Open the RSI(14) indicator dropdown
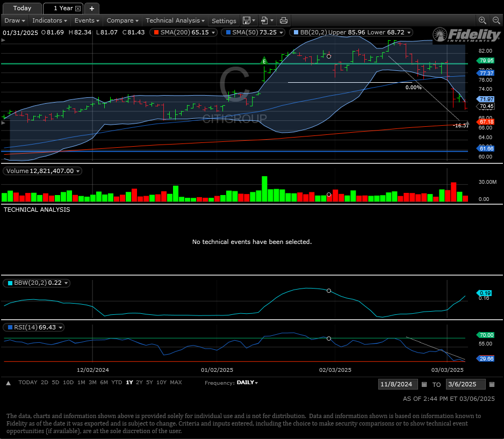504x439 pixels. click(x=60, y=327)
